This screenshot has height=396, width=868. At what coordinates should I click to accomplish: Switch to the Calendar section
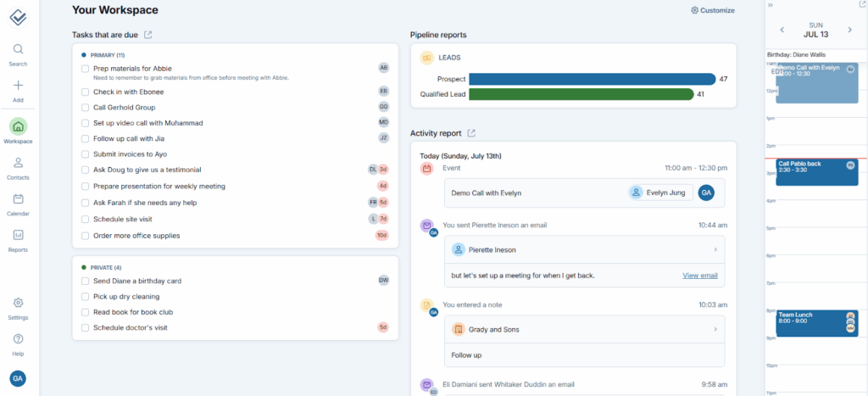tap(18, 199)
